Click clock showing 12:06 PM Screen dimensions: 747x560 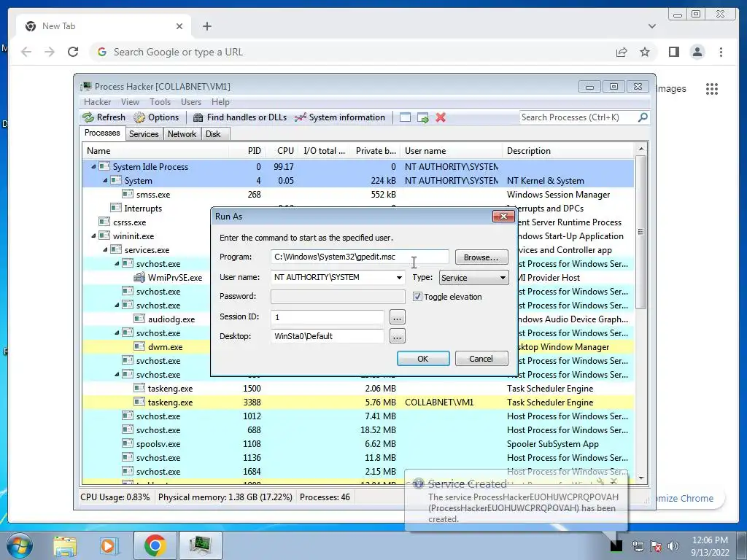[x=710, y=540]
